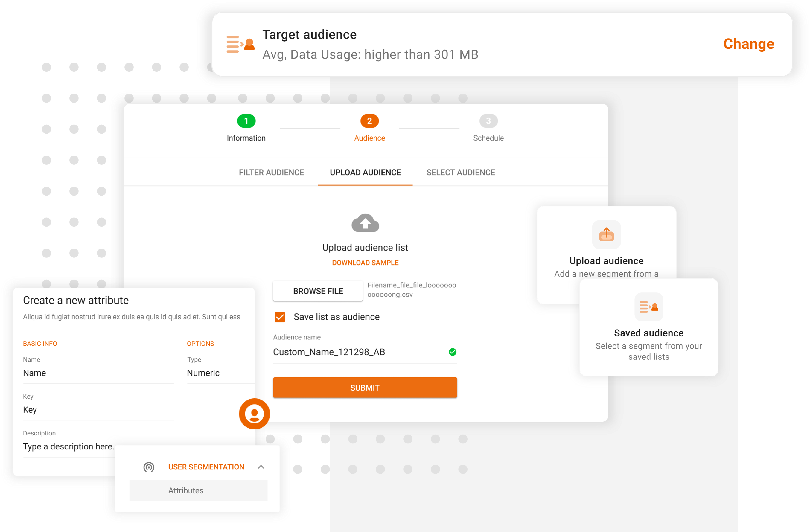
Task: Click the Upload audience card icon
Action: click(x=606, y=234)
